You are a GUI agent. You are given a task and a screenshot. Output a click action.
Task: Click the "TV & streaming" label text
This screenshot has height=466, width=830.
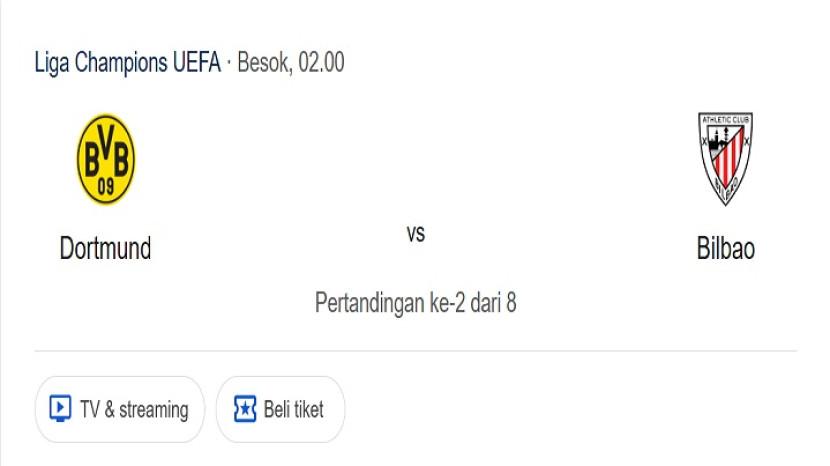pos(134,409)
